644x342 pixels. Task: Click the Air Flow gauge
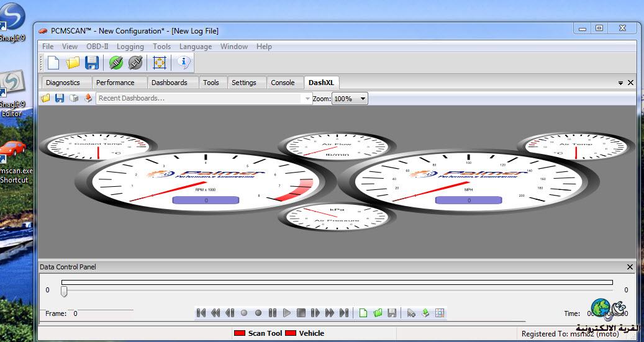(x=337, y=147)
